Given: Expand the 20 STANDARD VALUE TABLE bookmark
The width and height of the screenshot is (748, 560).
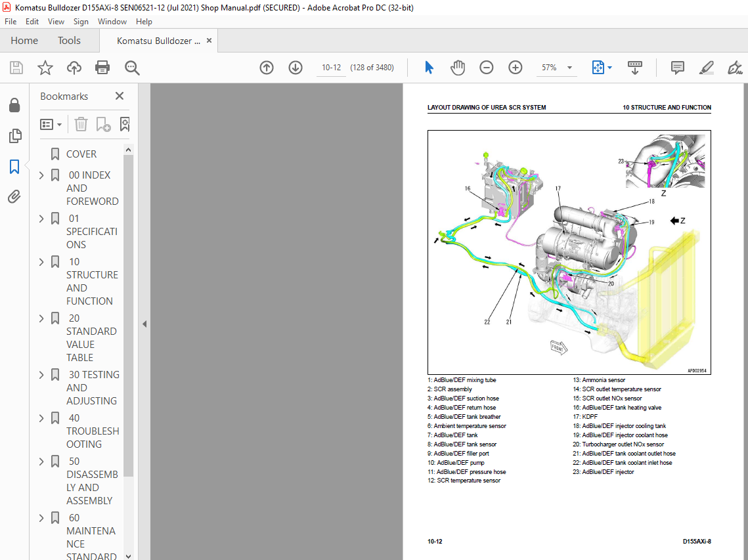Looking at the screenshot, I should (x=41, y=318).
